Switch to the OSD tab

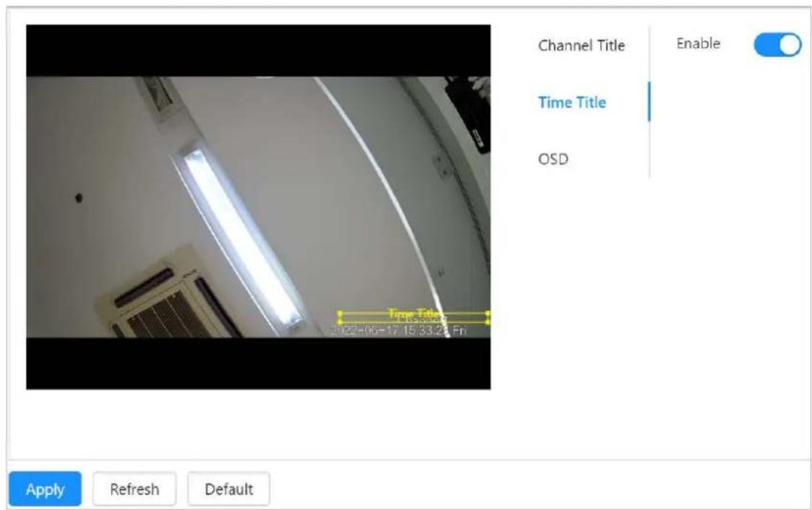(x=553, y=159)
